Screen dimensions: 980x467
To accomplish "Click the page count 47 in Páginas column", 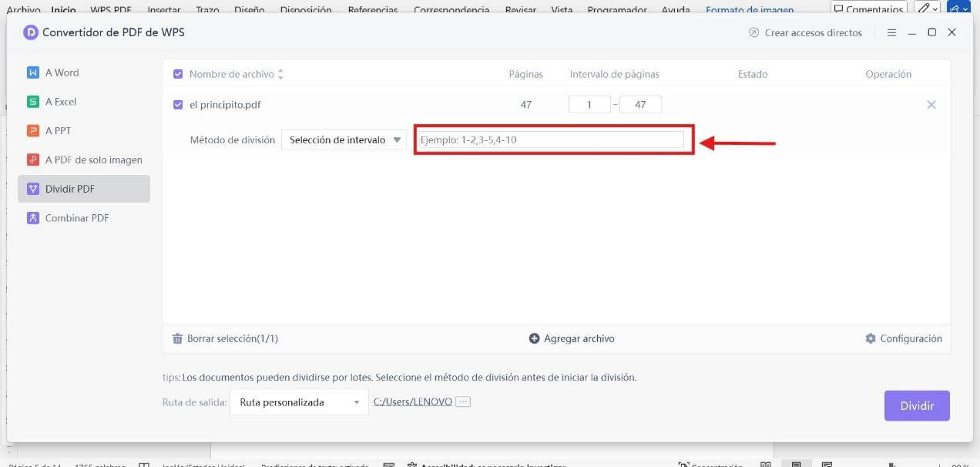I will click(x=526, y=105).
